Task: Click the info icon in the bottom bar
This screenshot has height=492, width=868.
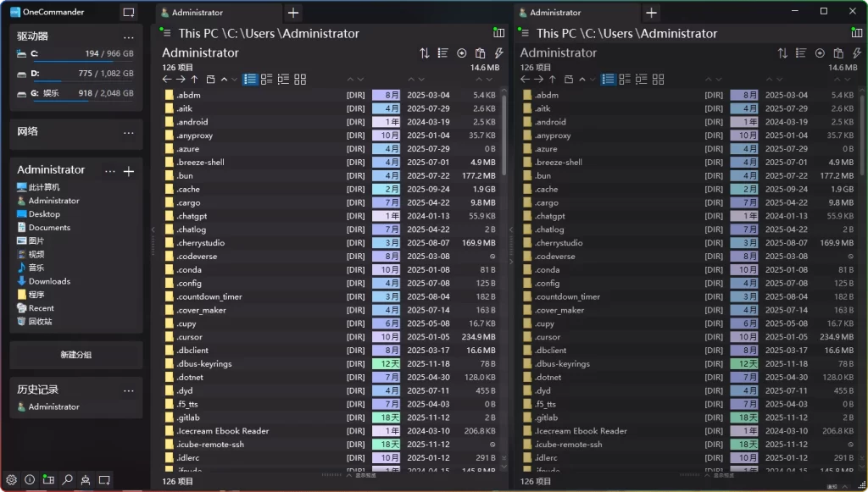Action: tap(30, 479)
